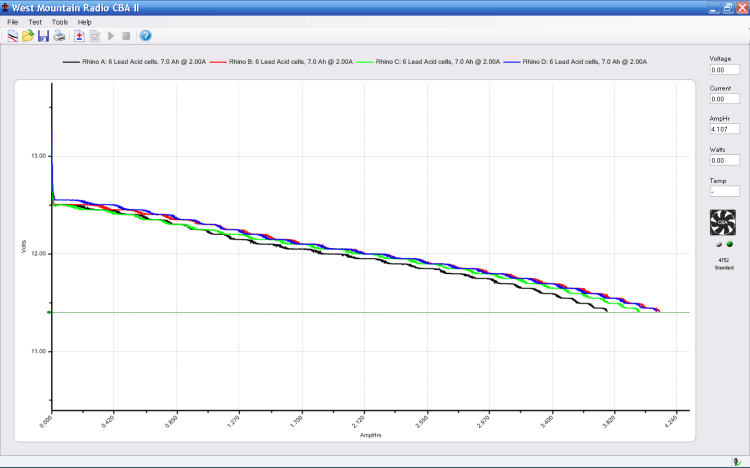Image resolution: width=750 pixels, height=468 pixels.
Task: Click the Voltage readout field
Action: [x=724, y=70]
